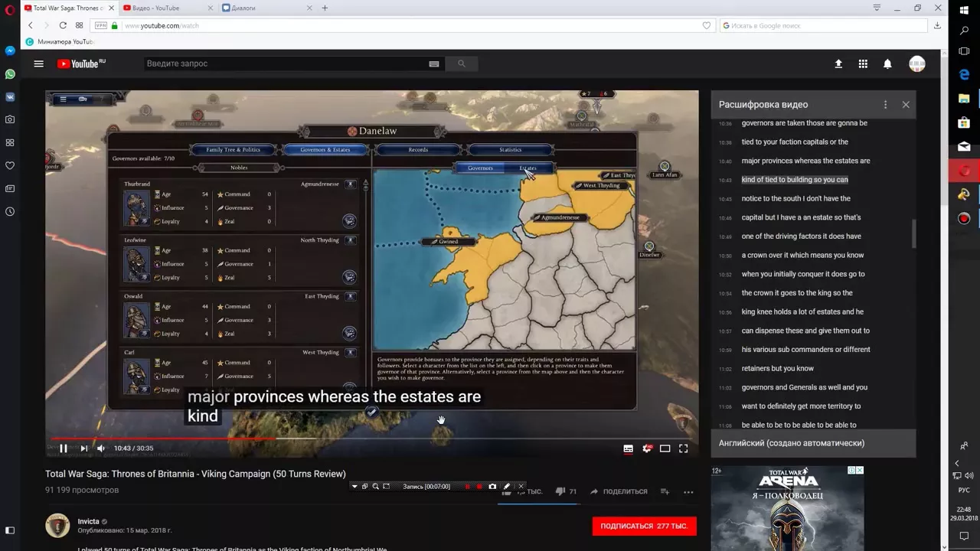Open Opera speed dial start page
Image resolution: width=980 pixels, height=551 pixels.
coord(79,25)
